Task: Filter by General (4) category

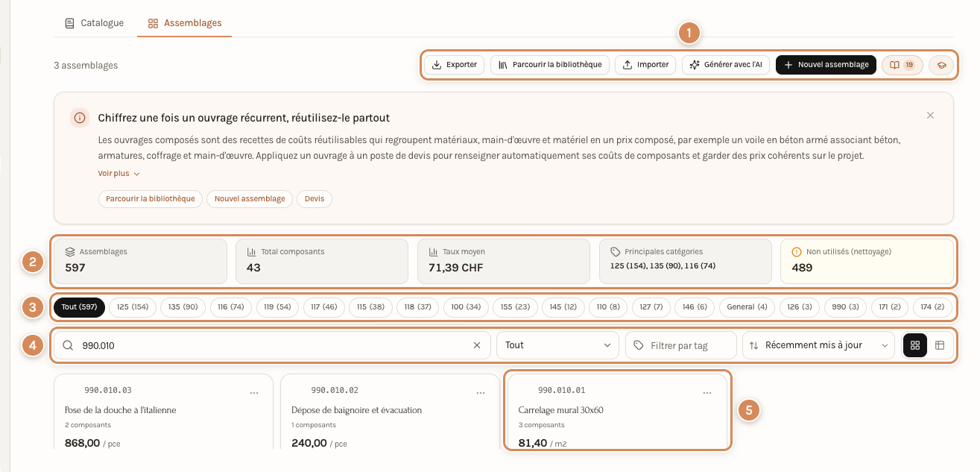Action: pos(747,307)
